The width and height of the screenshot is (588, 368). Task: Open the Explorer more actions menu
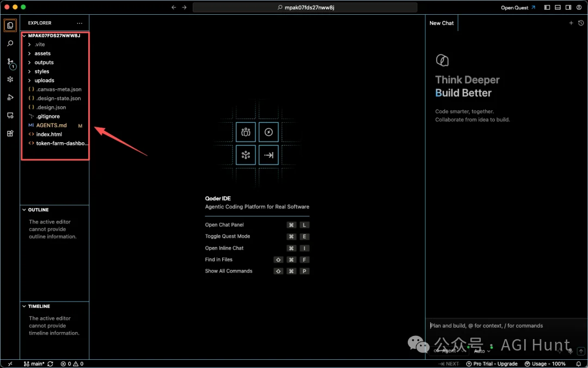(79, 23)
